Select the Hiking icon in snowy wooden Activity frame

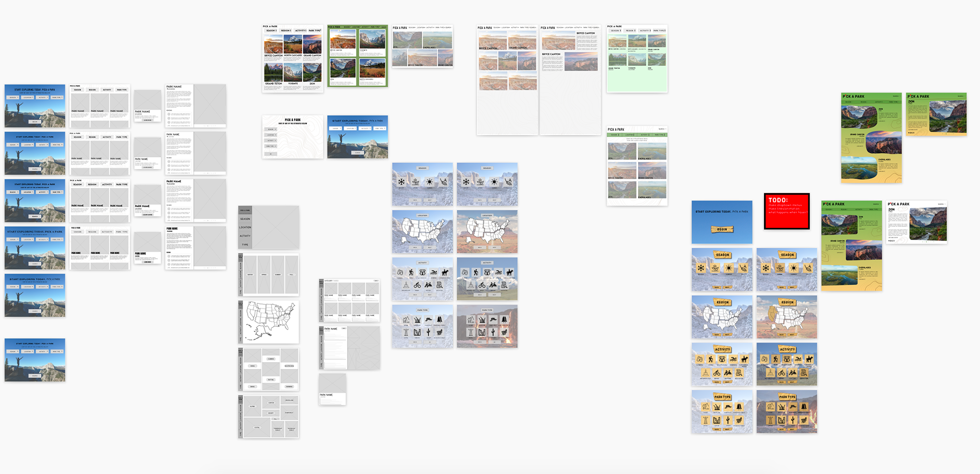pos(711,359)
